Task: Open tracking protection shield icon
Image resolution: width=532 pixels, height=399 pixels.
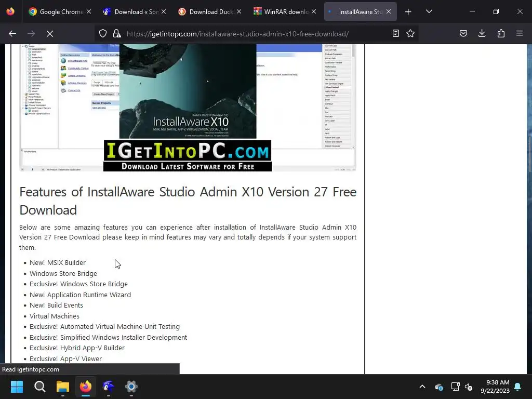Action: [103, 34]
